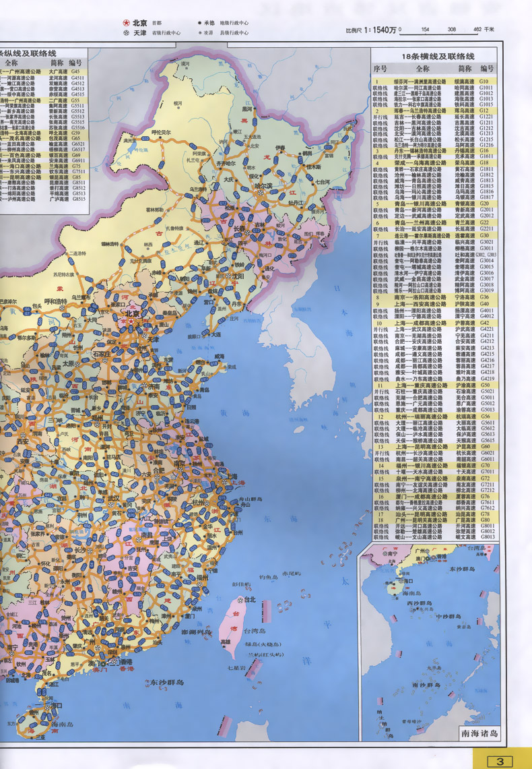The width and height of the screenshot is (532, 769).
Task: Click the legend text 省级行政中心
Action: click(x=166, y=33)
